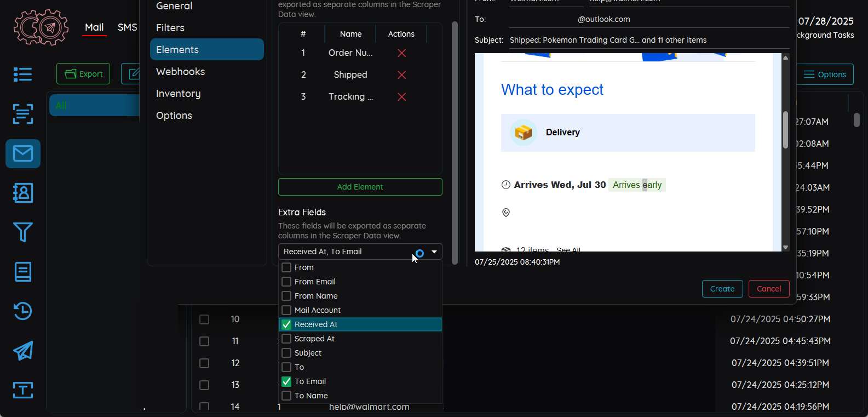The image size is (868, 417).
Task: Select the checkbox for row 12
Action: [204, 363]
